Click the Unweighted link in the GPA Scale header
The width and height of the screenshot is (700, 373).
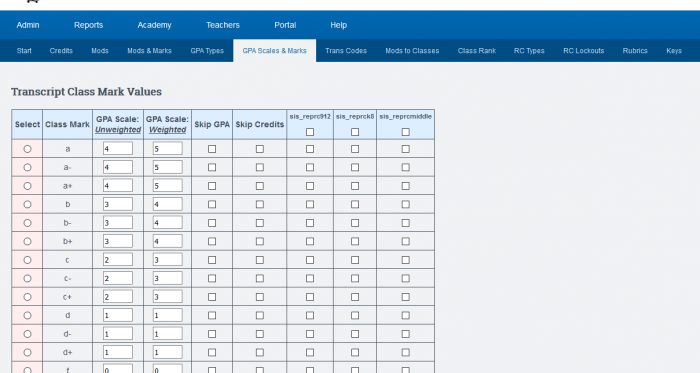[118, 130]
